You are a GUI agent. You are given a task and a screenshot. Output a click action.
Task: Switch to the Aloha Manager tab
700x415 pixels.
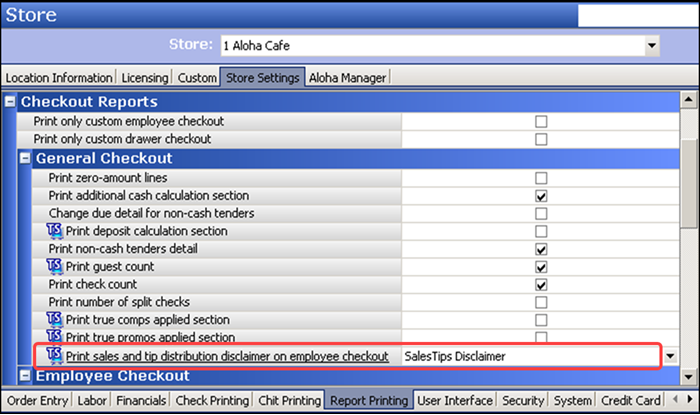tap(347, 78)
